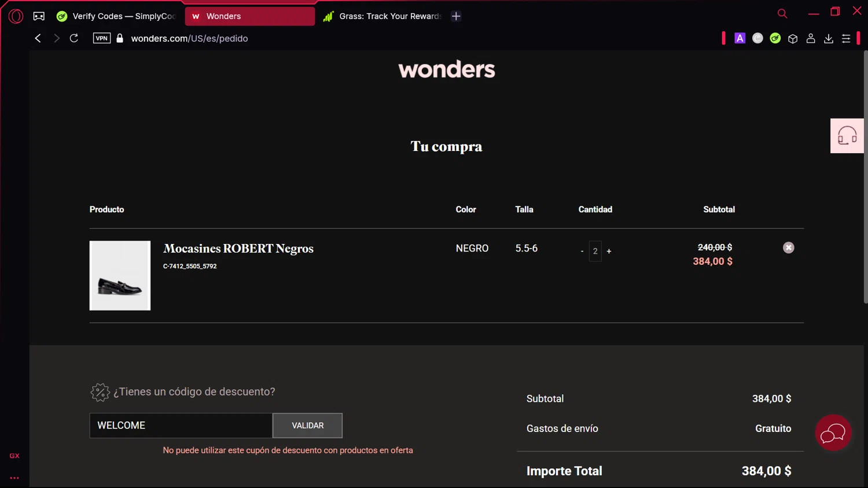Increase quantity with the plus button
The width and height of the screenshot is (868, 488).
tap(609, 251)
